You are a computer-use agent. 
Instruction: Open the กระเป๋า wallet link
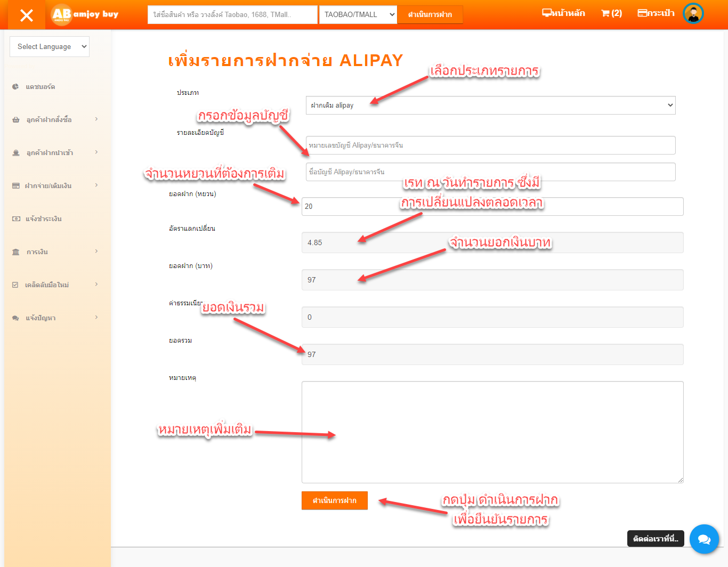click(656, 13)
